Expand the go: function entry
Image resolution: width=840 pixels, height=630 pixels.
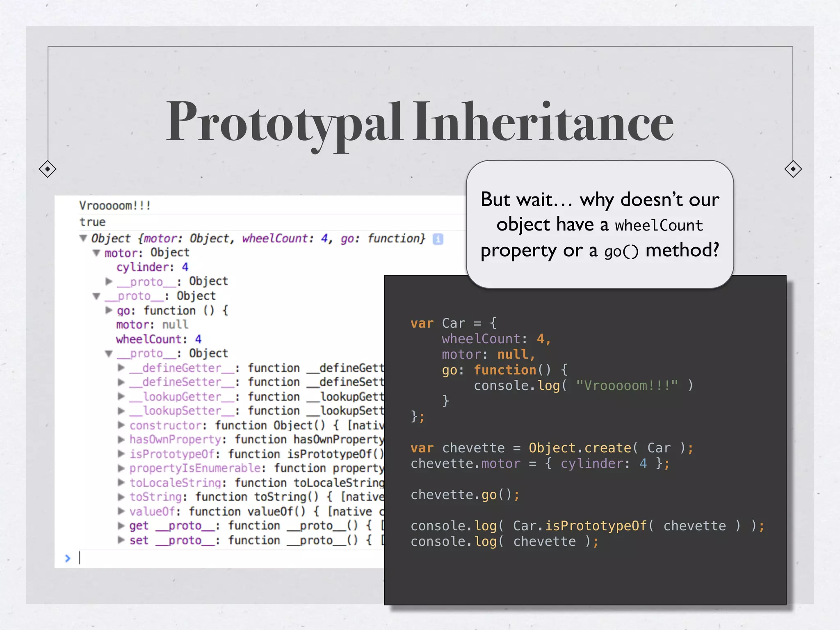109,310
